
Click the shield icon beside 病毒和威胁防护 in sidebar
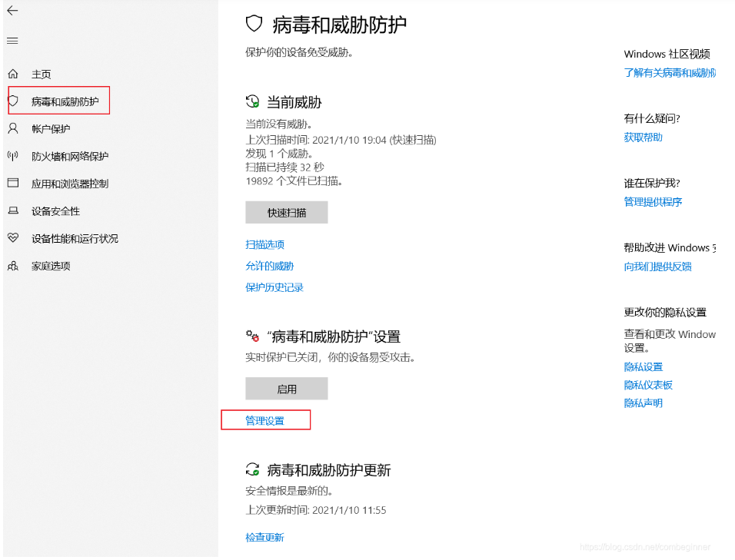coord(13,101)
